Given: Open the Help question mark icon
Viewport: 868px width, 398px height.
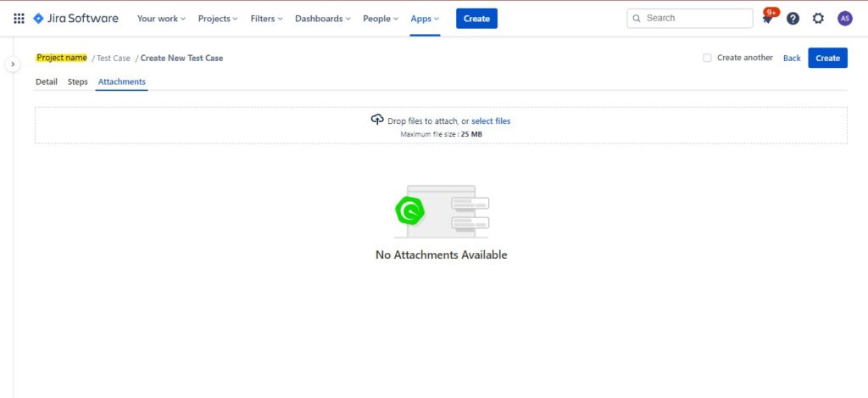Looking at the screenshot, I should coord(793,19).
